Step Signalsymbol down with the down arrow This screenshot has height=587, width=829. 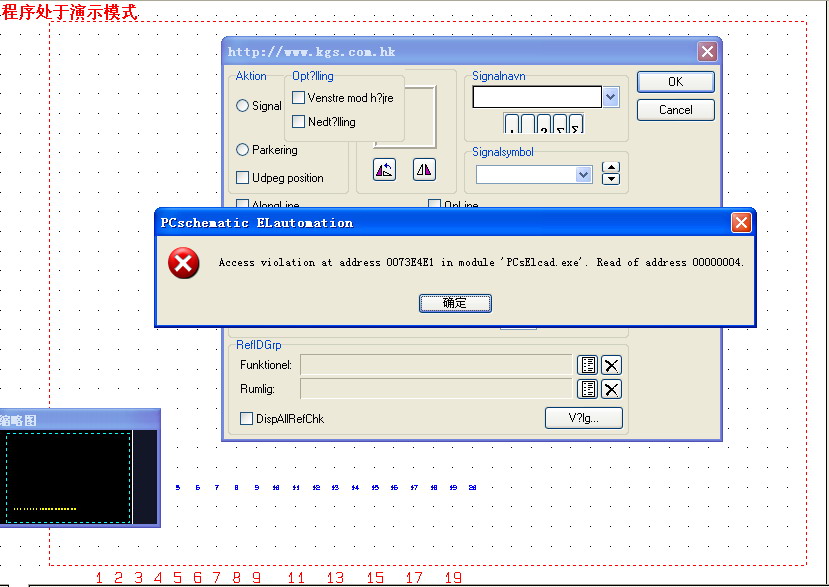tap(611, 179)
